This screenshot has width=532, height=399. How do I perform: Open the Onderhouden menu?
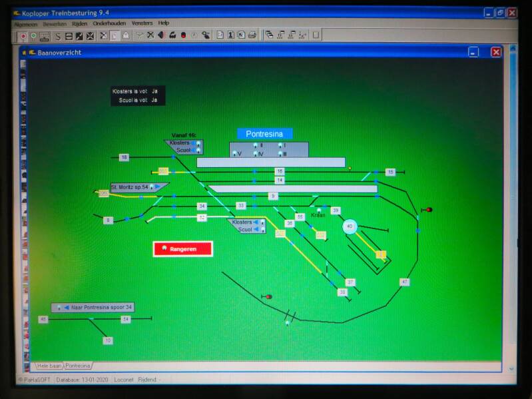click(109, 23)
